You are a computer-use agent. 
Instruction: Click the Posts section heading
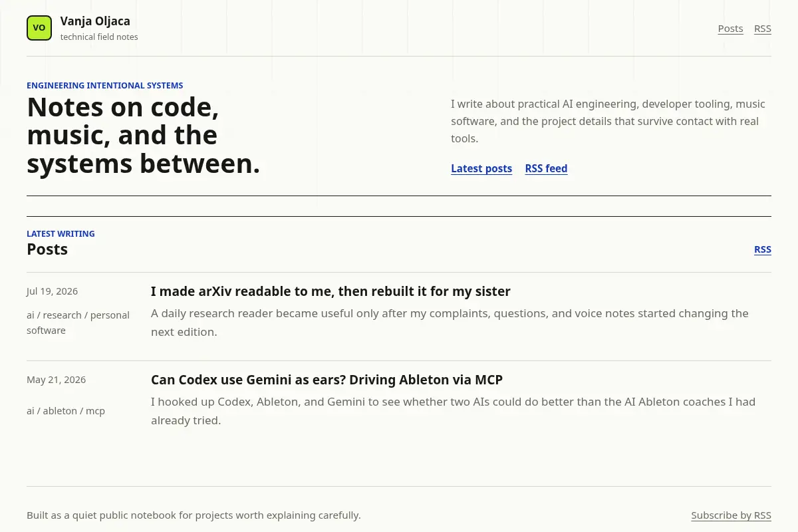(47, 249)
